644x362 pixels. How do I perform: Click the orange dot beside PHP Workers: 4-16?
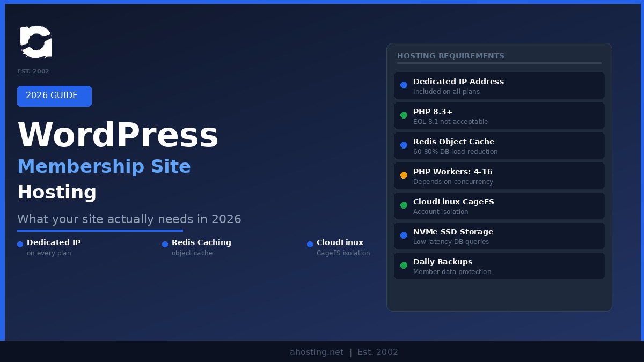coord(404,175)
